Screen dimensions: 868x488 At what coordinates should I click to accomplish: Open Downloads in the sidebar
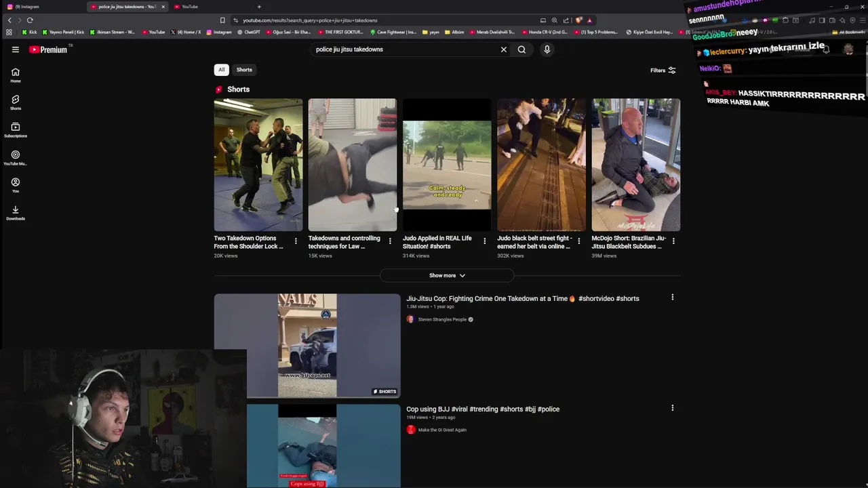(x=15, y=213)
